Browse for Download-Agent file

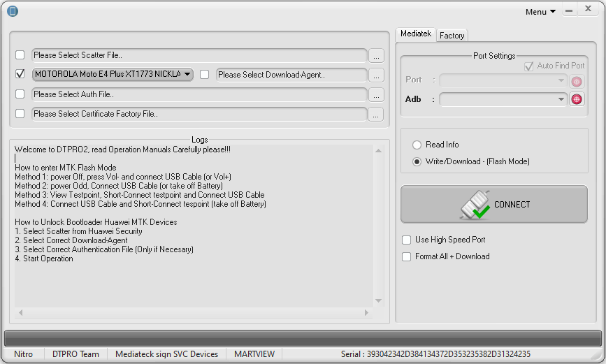[x=376, y=75]
